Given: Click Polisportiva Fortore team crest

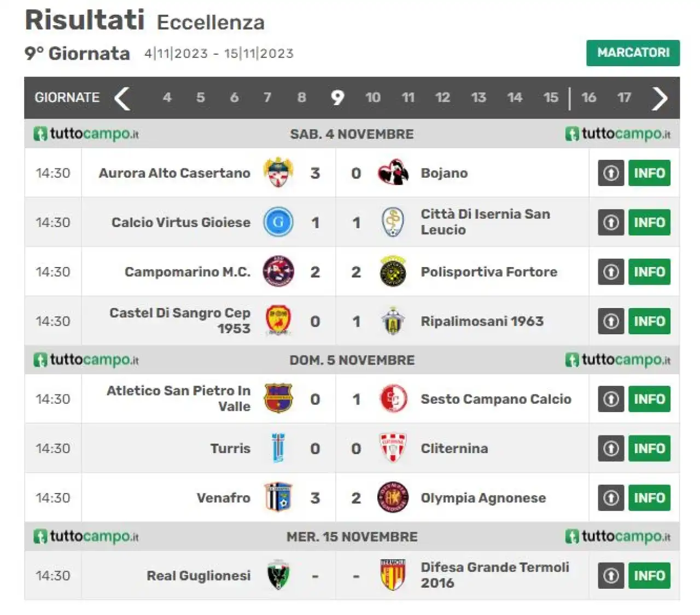Looking at the screenshot, I should 393,271.
